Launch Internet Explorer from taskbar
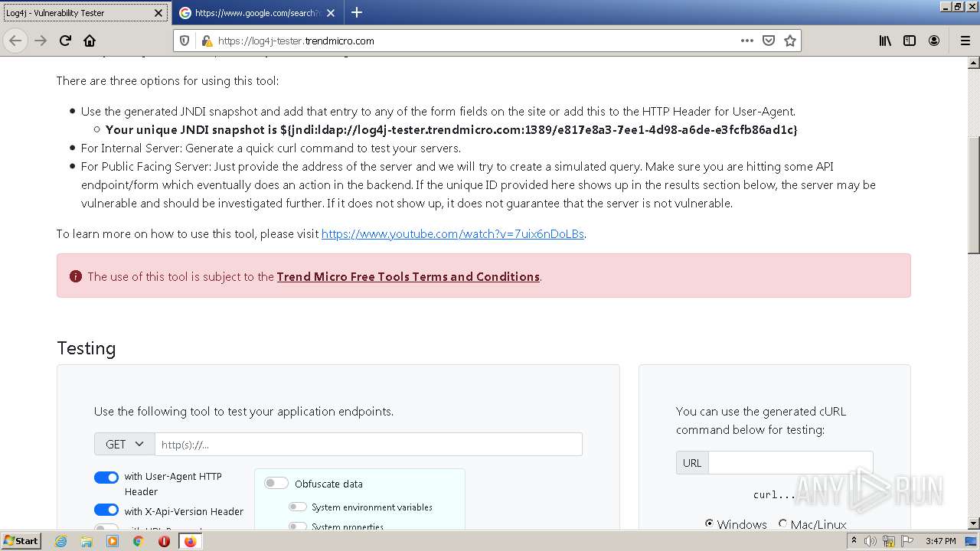 [x=61, y=541]
